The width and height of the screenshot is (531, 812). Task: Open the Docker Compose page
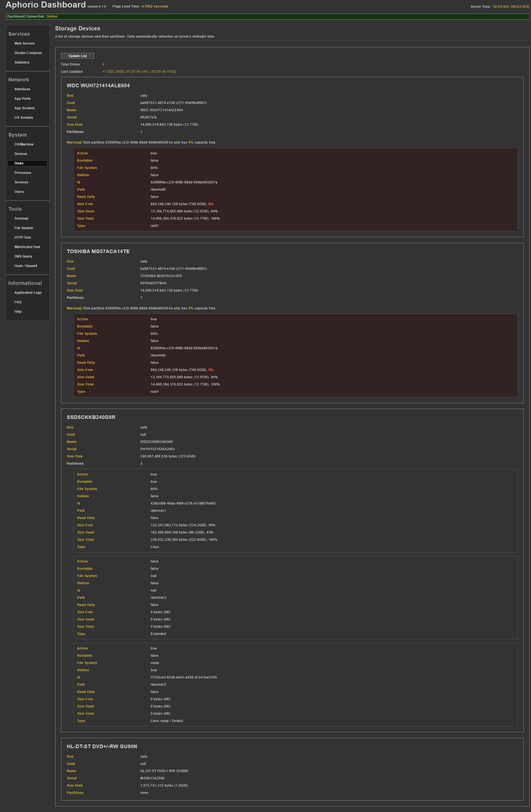point(28,53)
